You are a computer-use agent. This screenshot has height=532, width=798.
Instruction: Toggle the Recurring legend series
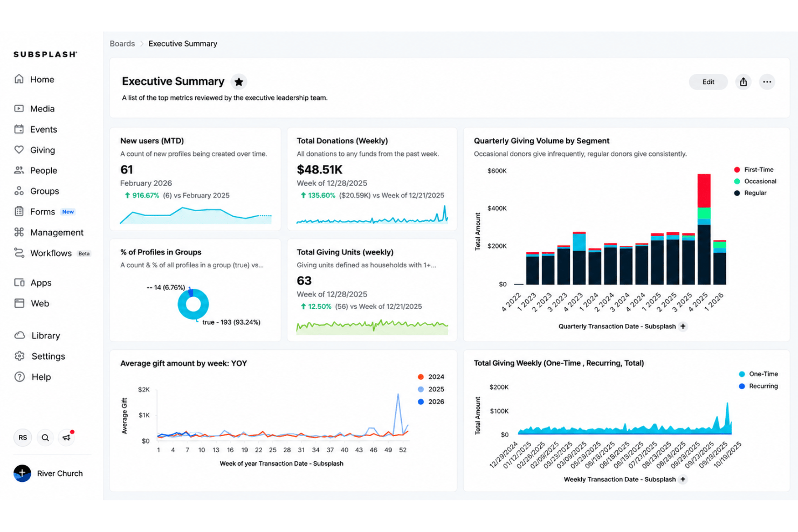[x=758, y=386]
